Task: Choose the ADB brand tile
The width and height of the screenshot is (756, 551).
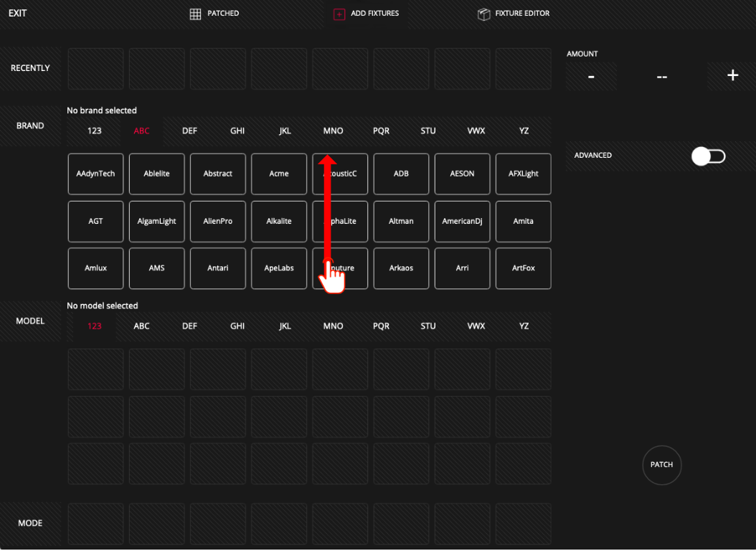Action: coord(401,174)
